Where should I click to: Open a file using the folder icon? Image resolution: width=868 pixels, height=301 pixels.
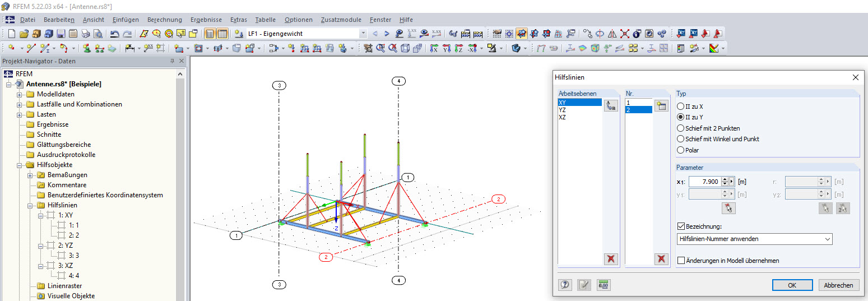point(24,34)
